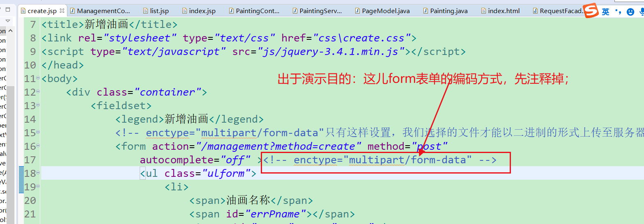Image resolution: width=644 pixels, height=224 pixels.
Task: Collapse the form fold at line 16
Action: click(38, 145)
